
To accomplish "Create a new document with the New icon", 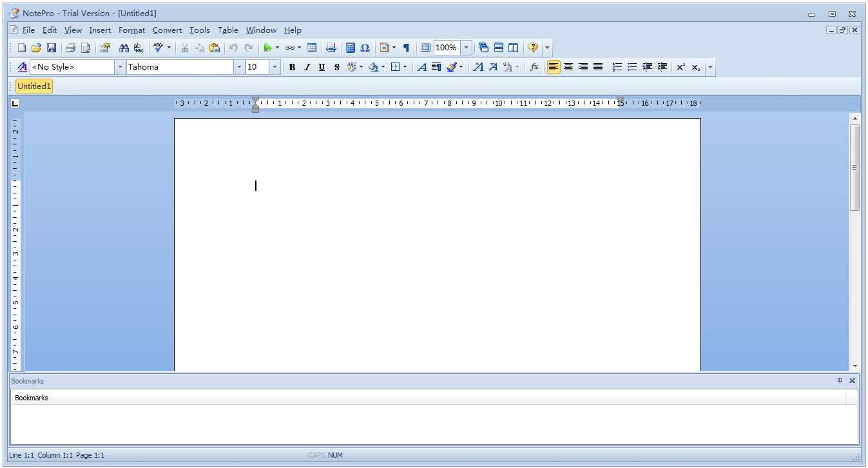I will click(22, 48).
